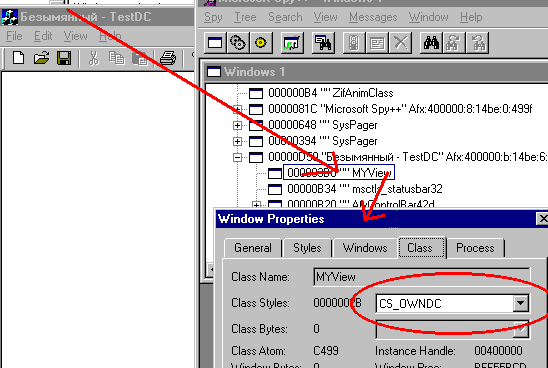Click Spy++ Log Messages toolbar icon
548x368 pixels.
coord(291,43)
